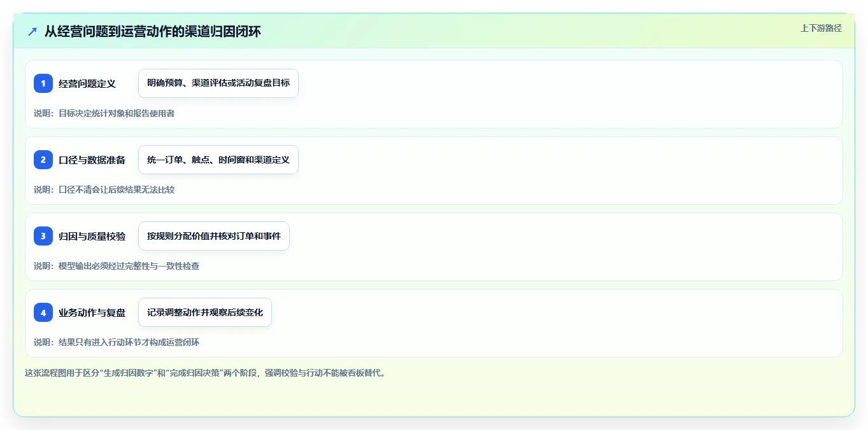Viewport: 868px width, 430px height.
Task: Click the 按规则分配价值并核对订单和事件 chip
Action: 214,236
